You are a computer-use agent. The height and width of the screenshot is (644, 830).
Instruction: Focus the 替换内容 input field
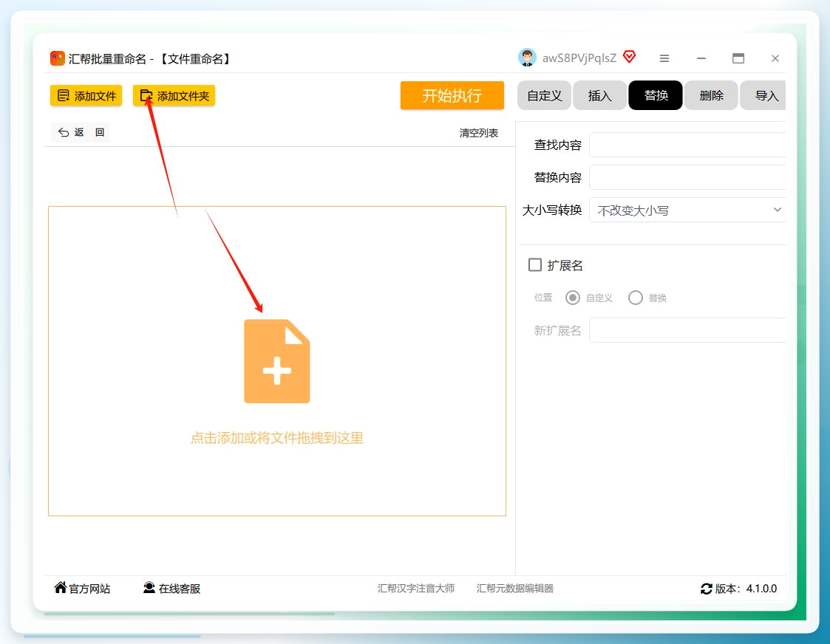point(687,178)
